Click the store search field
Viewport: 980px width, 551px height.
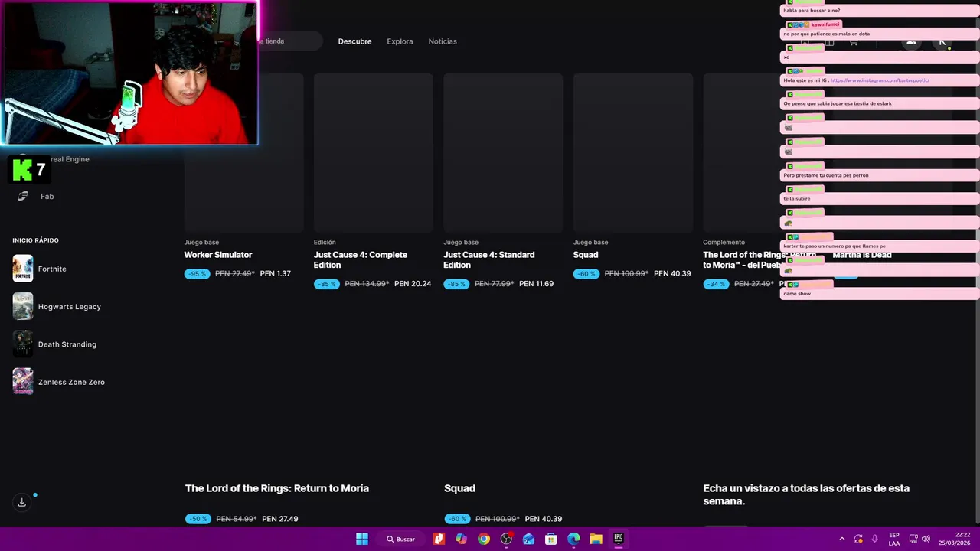[289, 41]
